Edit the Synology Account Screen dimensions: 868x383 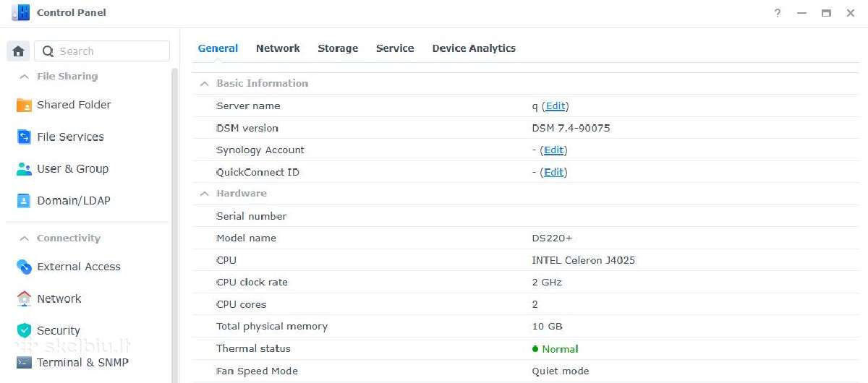pyautogui.click(x=554, y=150)
